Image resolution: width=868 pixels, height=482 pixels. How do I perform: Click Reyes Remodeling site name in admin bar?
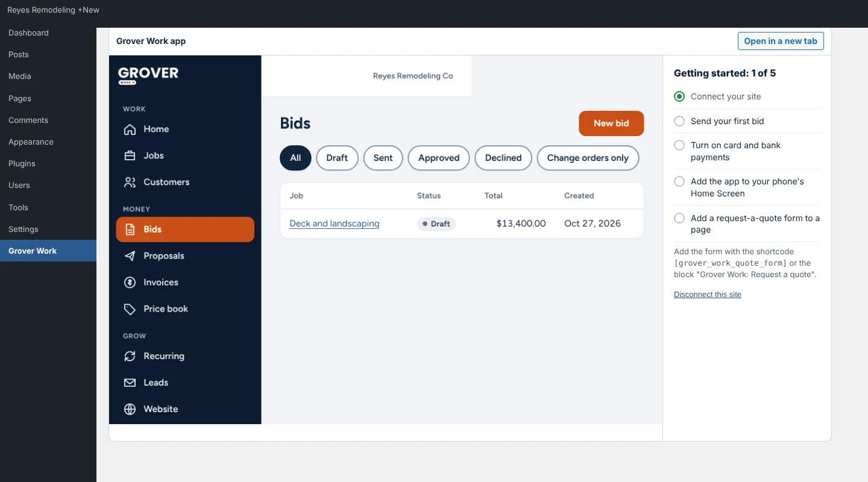41,10
